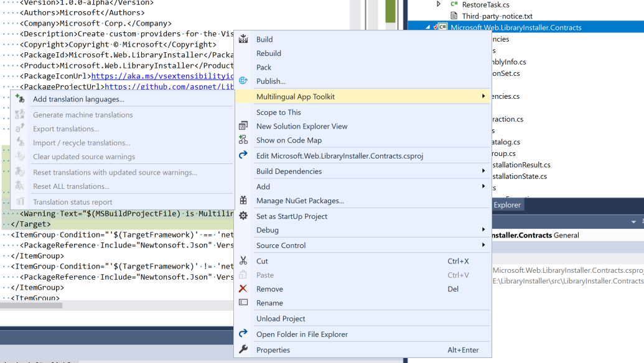The width and height of the screenshot is (644, 363).
Task: Click the Show on Code Map icon
Action: [243, 140]
